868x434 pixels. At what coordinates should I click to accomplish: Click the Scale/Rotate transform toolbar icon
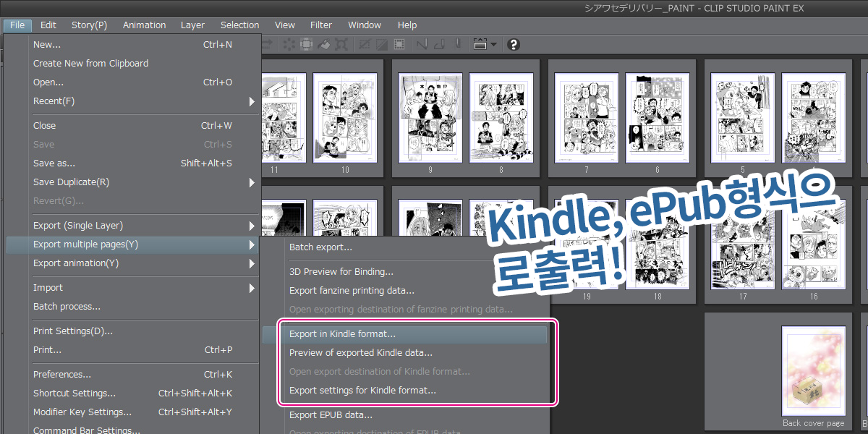click(x=341, y=44)
